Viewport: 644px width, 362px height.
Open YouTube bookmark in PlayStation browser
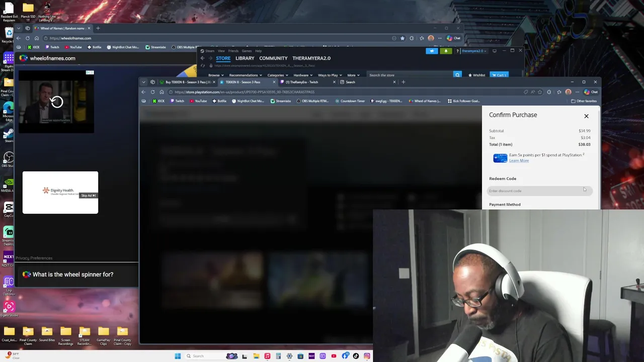pos(198,101)
